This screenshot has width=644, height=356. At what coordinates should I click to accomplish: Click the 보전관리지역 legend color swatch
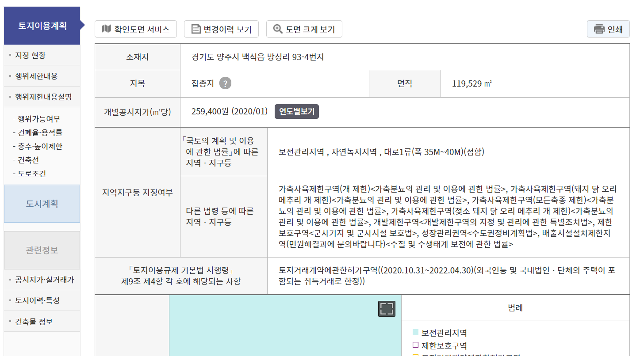pos(415,332)
